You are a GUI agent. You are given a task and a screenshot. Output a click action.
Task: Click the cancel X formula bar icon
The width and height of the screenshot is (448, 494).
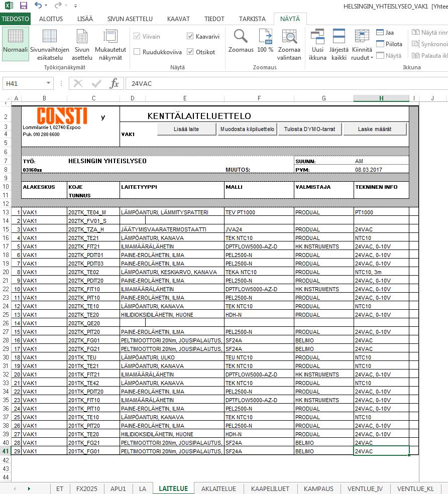point(78,83)
